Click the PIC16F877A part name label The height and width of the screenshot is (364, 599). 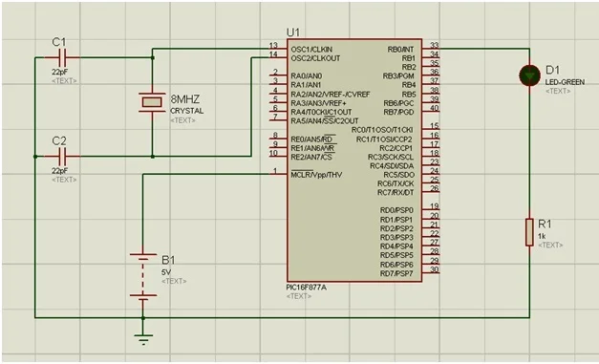pos(307,288)
